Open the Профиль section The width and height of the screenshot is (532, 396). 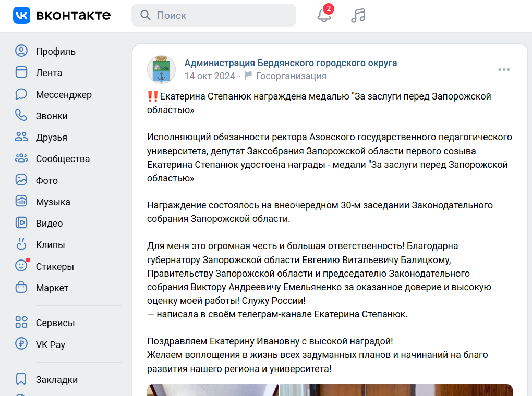point(55,51)
